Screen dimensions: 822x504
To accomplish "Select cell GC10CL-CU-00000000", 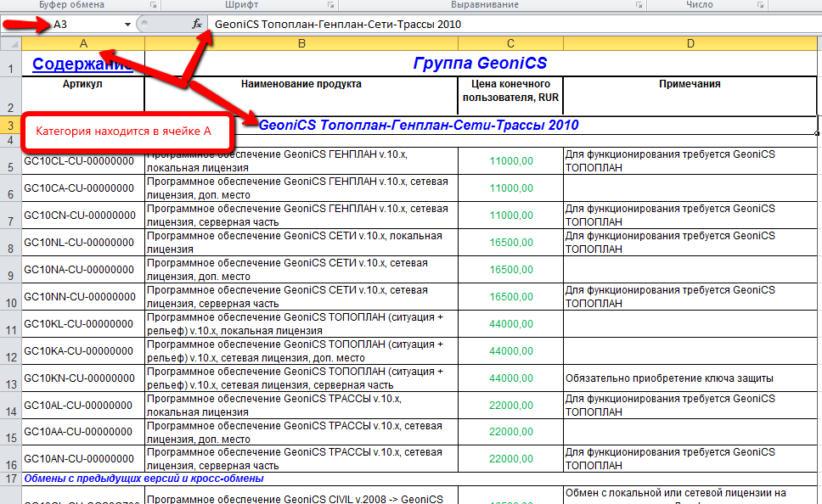I will [83, 161].
